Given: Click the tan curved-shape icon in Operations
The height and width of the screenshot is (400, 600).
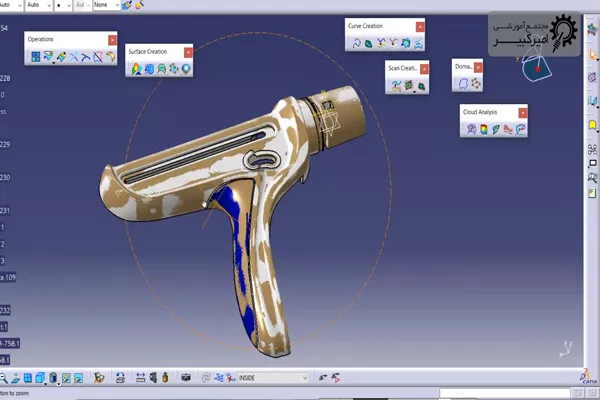Looking at the screenshot, I should click(x=110, y=57).
